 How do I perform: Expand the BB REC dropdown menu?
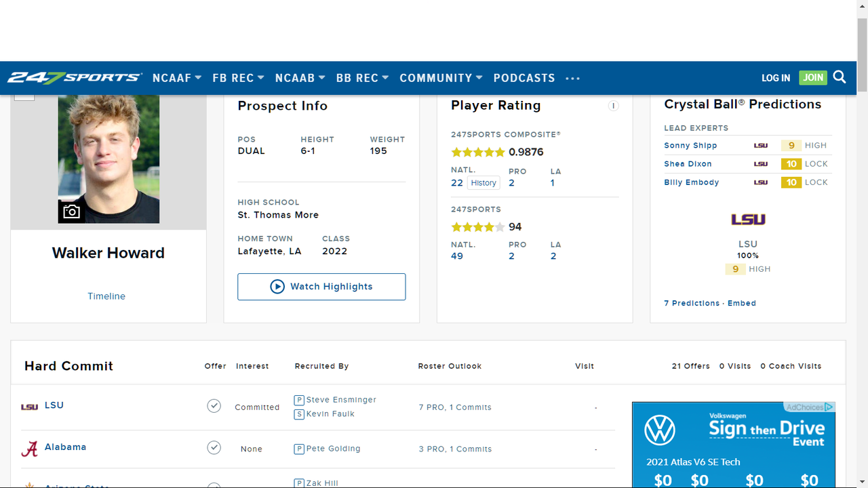pos(363,78)
